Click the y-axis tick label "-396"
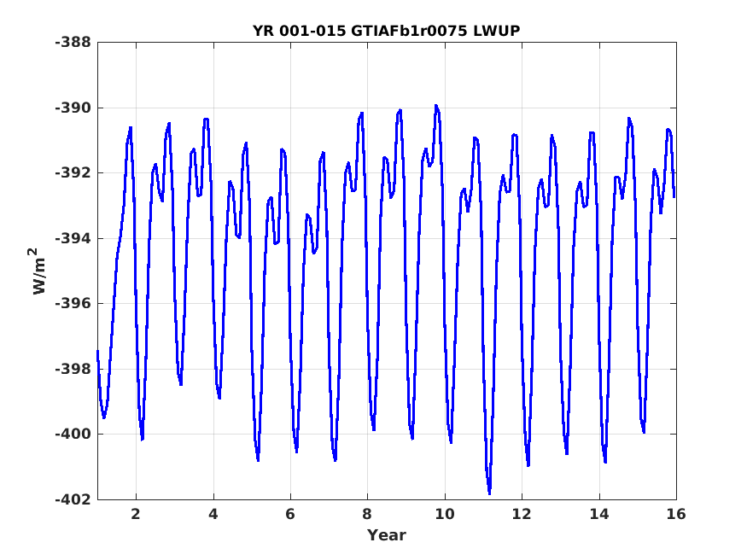Screen dimensions: 747x560 [x=73, y=303]
